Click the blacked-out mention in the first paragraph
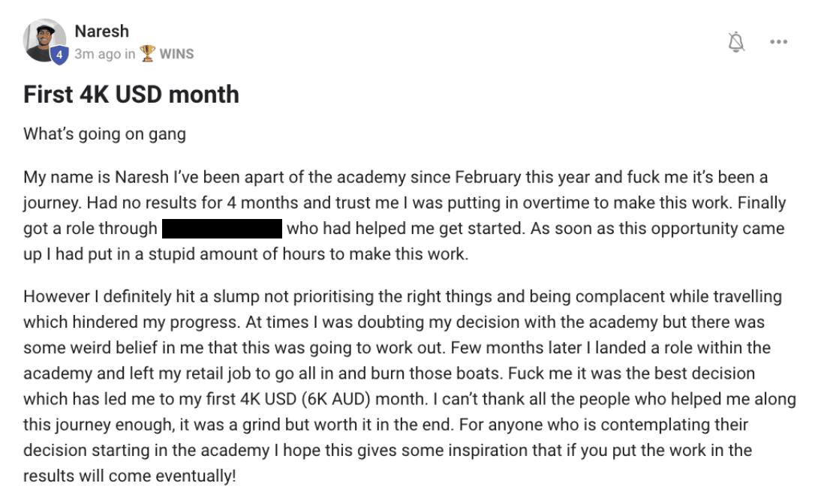 pos(222,228)
